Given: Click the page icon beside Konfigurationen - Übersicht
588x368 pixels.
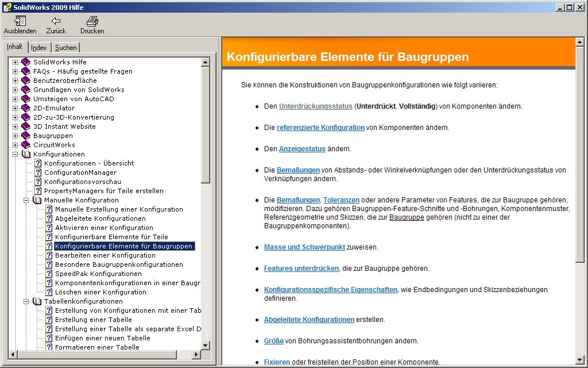Looking at the screenshot, I should point(38,163).
